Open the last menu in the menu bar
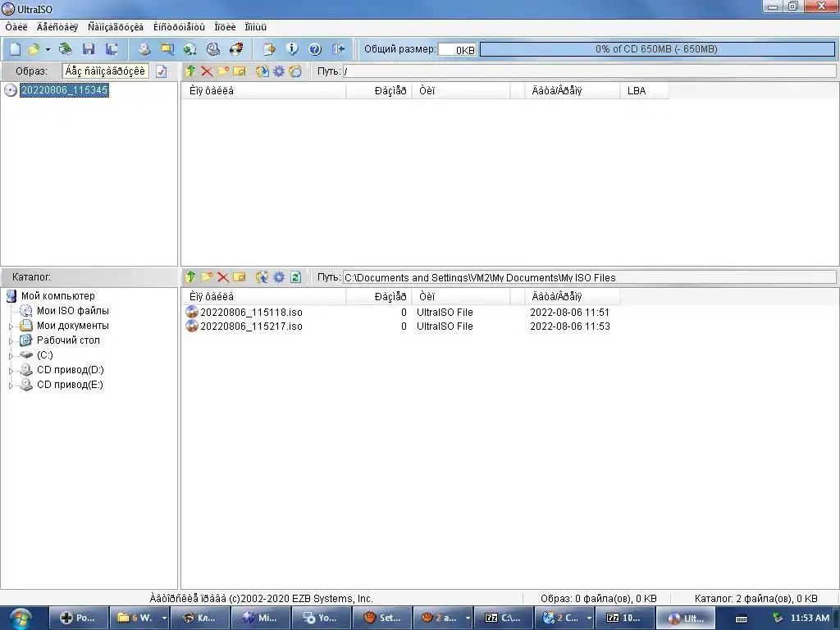This screenshot has height=630, width=840. [256, 27]
